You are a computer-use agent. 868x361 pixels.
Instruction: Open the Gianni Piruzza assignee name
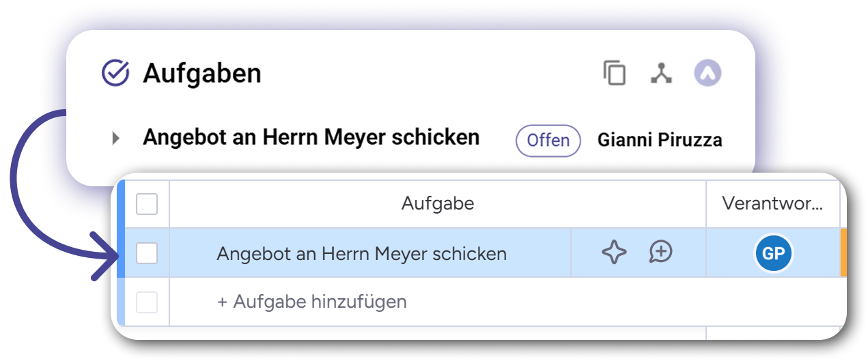point(660,141)
